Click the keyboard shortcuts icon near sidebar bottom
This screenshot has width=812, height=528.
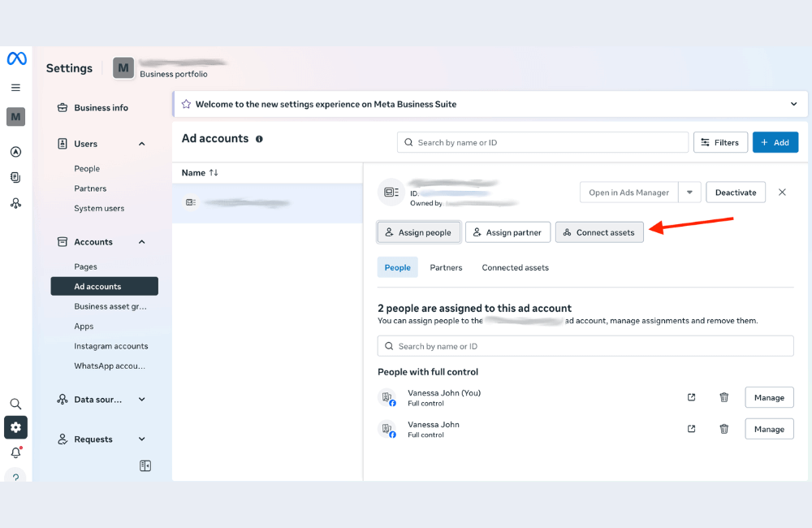coord(145,465)
